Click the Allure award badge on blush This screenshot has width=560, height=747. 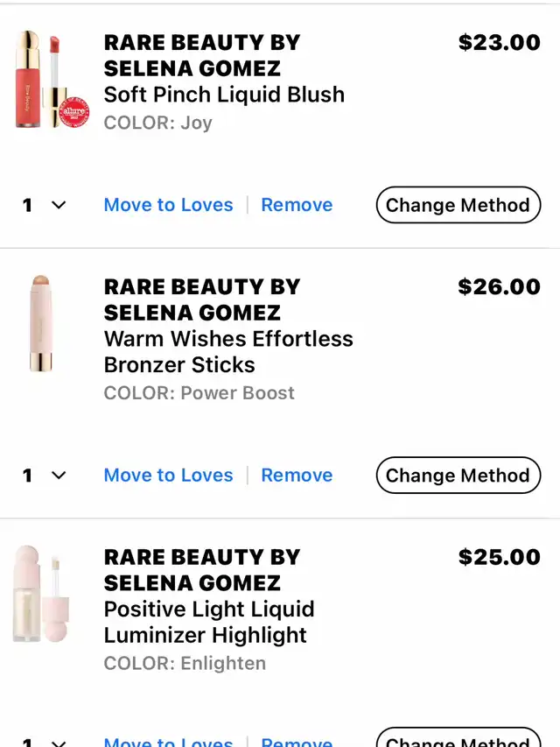(x=73, y=112)
